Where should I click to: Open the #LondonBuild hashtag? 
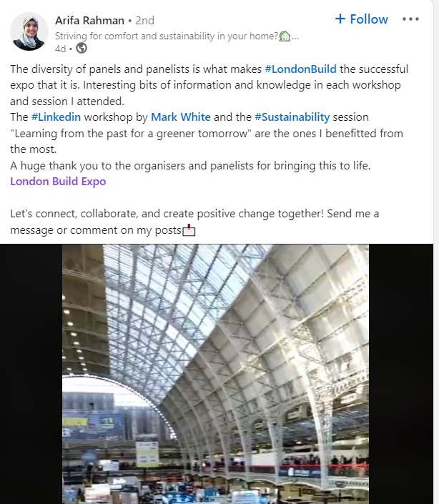tap(300, 69)
